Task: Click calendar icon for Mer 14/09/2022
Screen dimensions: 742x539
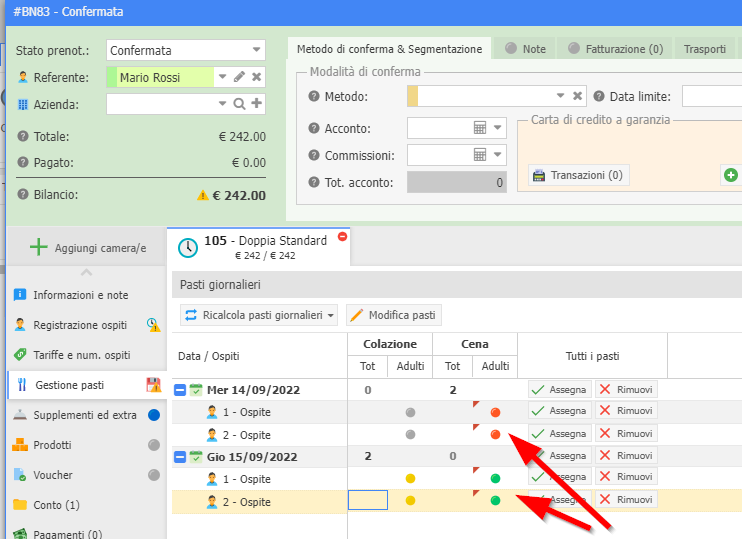Action: [x=195, y=390]
